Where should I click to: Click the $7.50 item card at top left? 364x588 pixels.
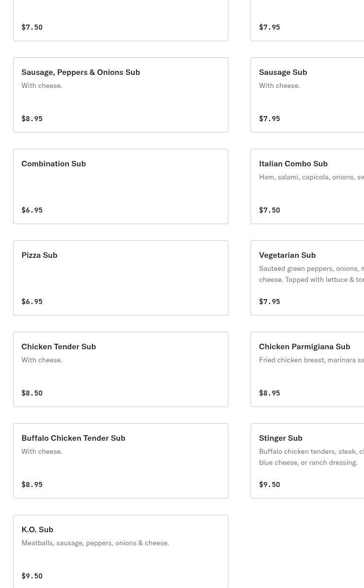(x=120, y=20)
